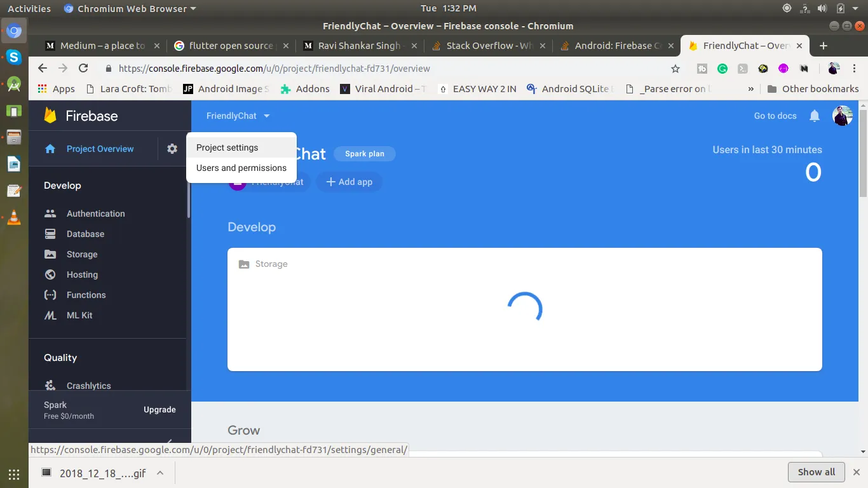Follow the Go to docs link
Image resolution: width=868 pixels, height=488 pixels.
(x=775, y=116)
